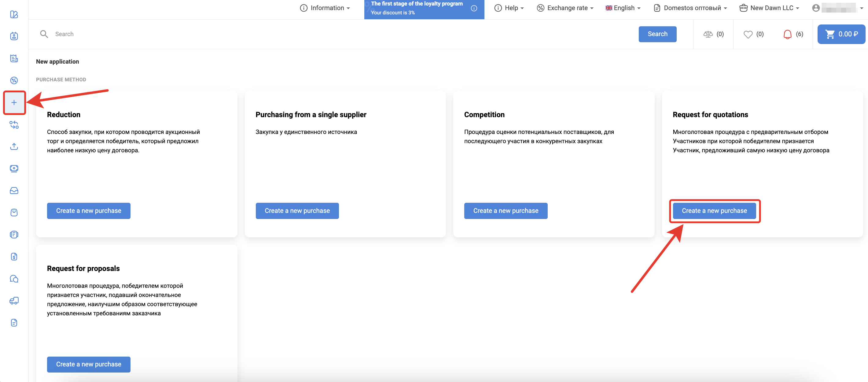Open the percent discounts sidebar icon
Image resolution: width=868 pixels, height=382 pixels.
pyautogui.click(x=14, y=80)
